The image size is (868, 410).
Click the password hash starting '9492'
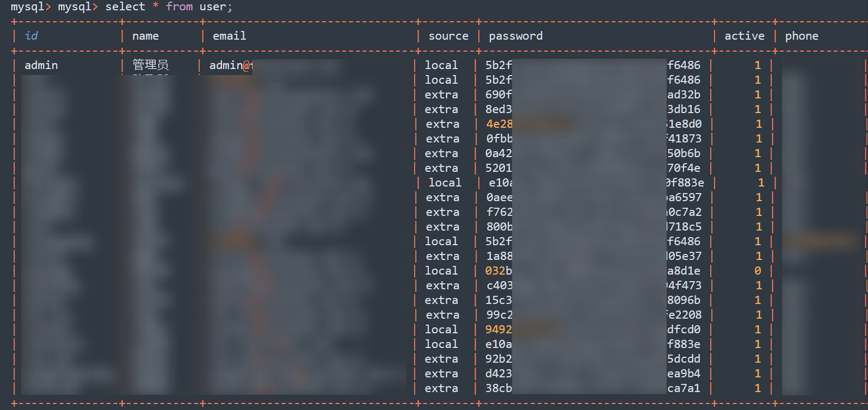(x=498, y=330)
